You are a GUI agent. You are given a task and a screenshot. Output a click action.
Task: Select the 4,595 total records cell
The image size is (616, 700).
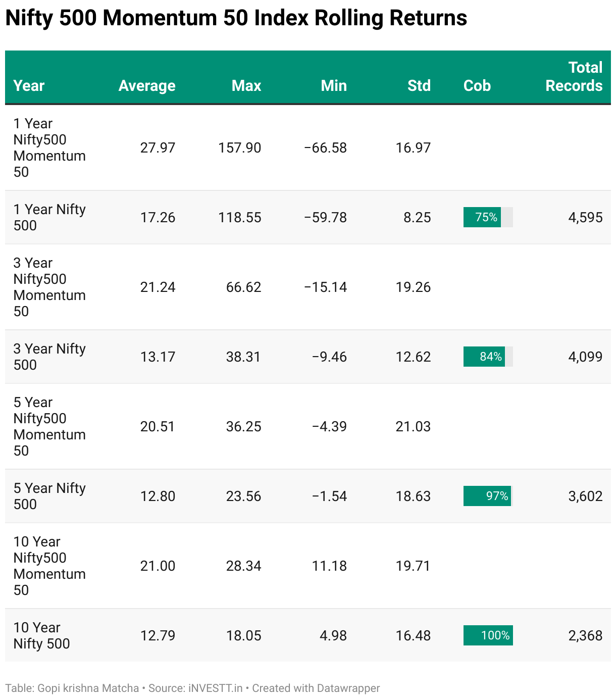[x=585, y=218]
